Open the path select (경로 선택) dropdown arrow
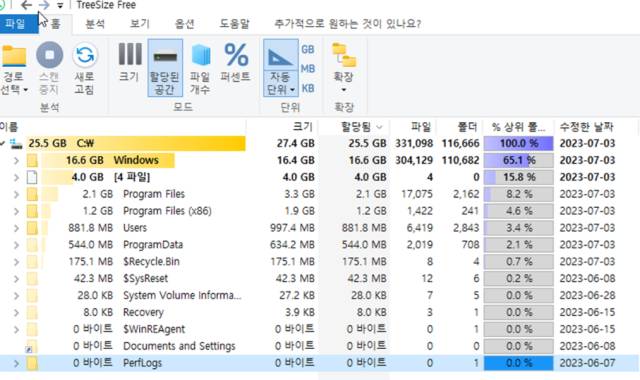 [25, 90]
